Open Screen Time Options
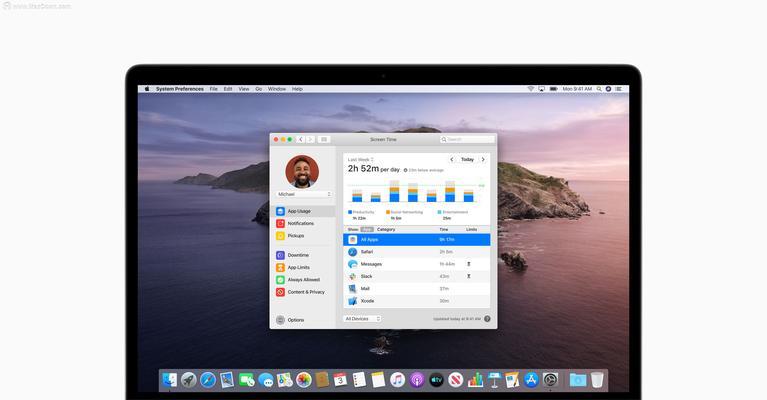The width and height of the screenshot is (767, 400). (290, 320)
